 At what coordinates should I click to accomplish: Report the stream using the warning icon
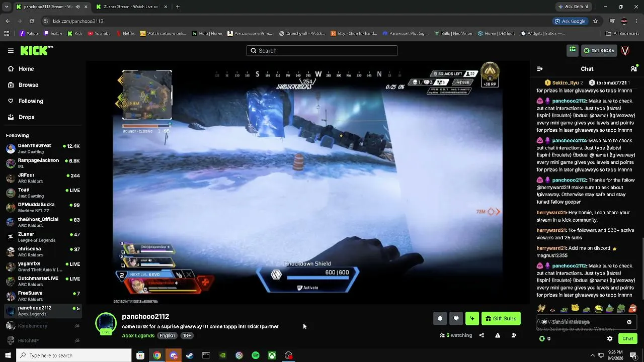tap(498, 335)
